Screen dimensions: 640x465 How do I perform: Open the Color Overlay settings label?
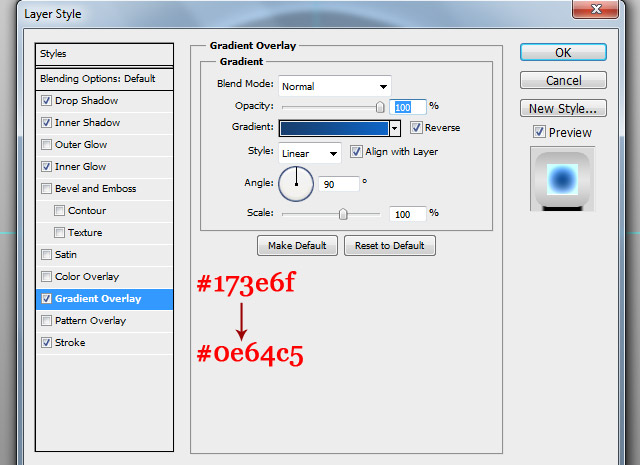87,277
